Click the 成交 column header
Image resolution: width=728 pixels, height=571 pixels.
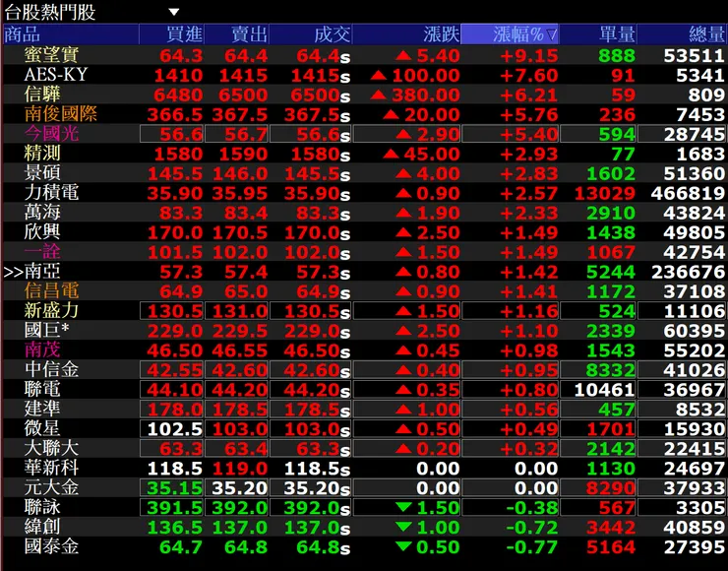(311, 33)
